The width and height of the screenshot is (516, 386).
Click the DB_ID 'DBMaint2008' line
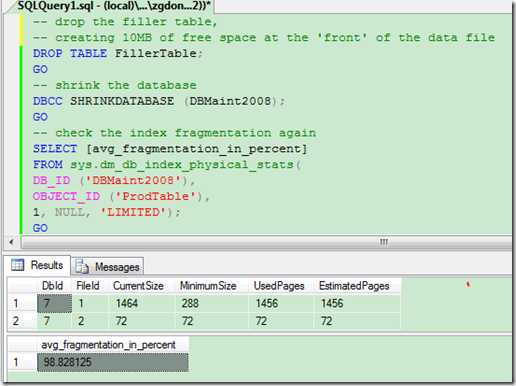point(114,180)
